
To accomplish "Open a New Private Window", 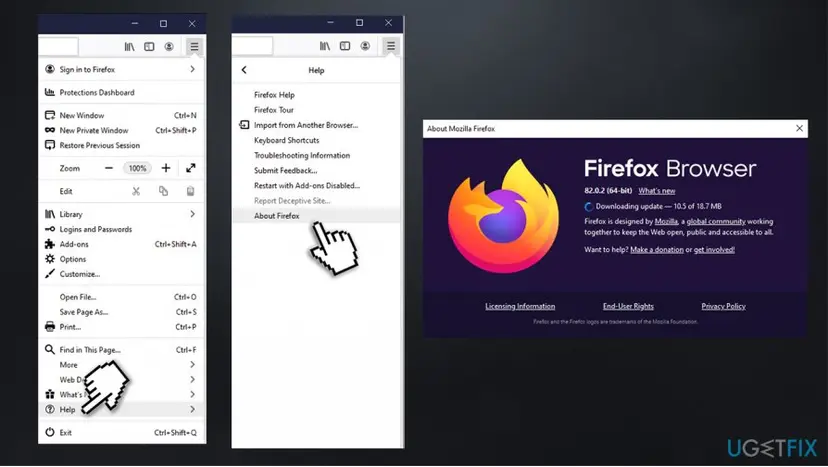I will click(122, 130).
